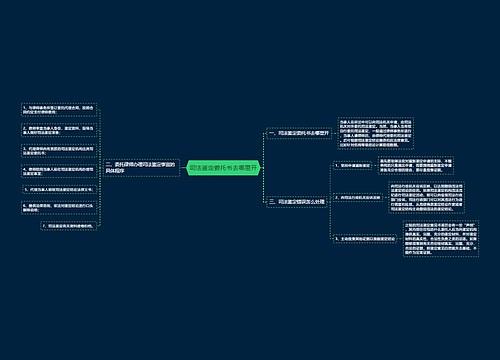The width and height of the screenshot is (500, 360).
Task: Select the bottom-left step 7 node
Action: tap(69, 226)
